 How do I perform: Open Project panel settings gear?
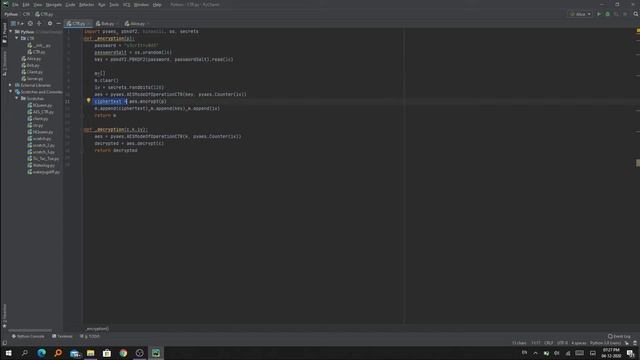tap(50, 24)
